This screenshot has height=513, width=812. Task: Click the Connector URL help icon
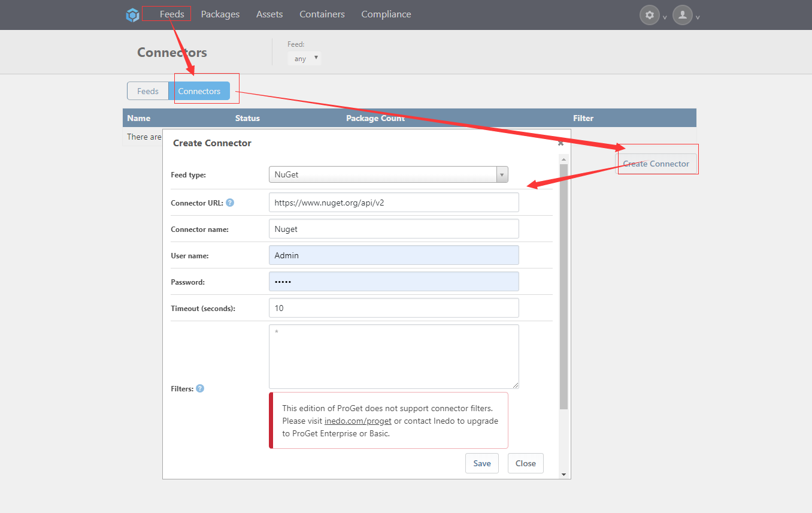pyautogui.click(x=230, y=203)
